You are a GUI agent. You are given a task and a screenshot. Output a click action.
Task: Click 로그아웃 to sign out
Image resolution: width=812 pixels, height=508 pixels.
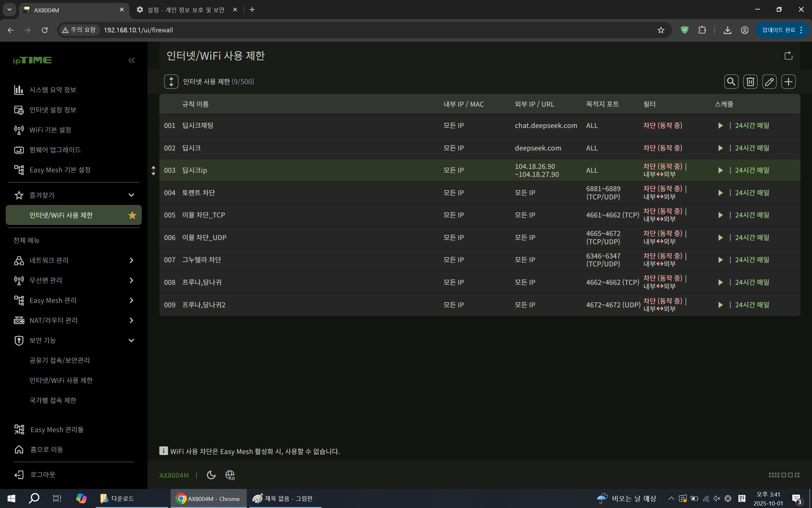[x=43, y=474]
